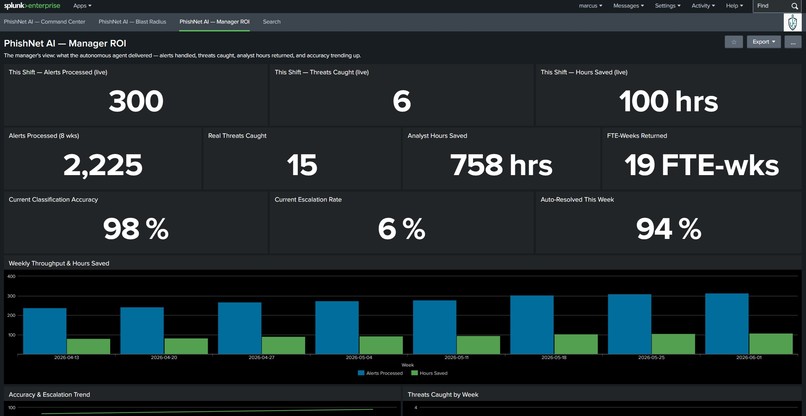This screenshot has width=806, height=416.
Task: Open the more actions ellipsis button
Action: (x=793, y=42)
